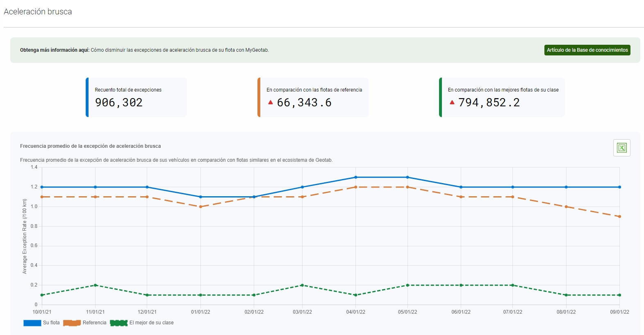The width and height of the screenshot is (644, 335).
Task: Click the 05/01/22 x-axis date label
Action: [x=407, y=312]
